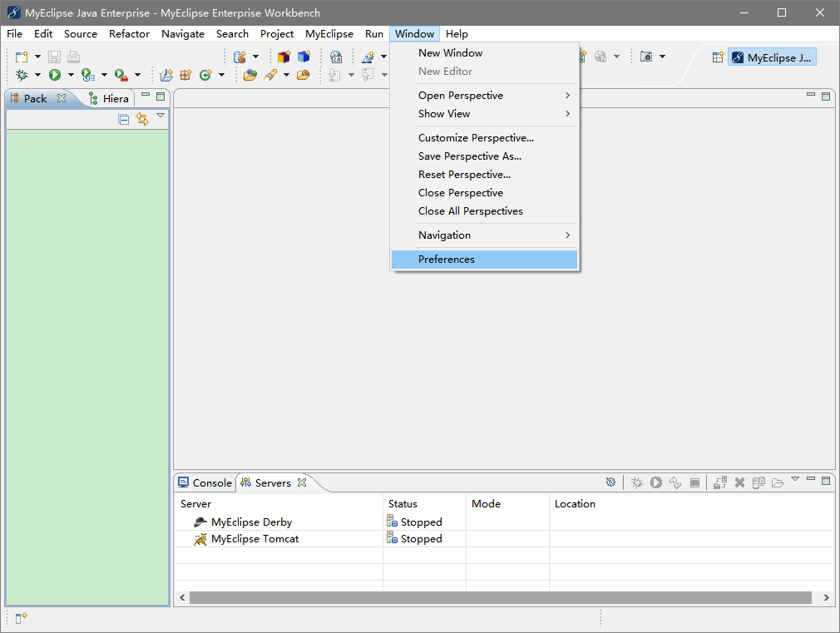Image resolution: width=840 pixels, height=633 pixels.
Task: Select the Run tool in the toolbar
Action: pos(57,74)
